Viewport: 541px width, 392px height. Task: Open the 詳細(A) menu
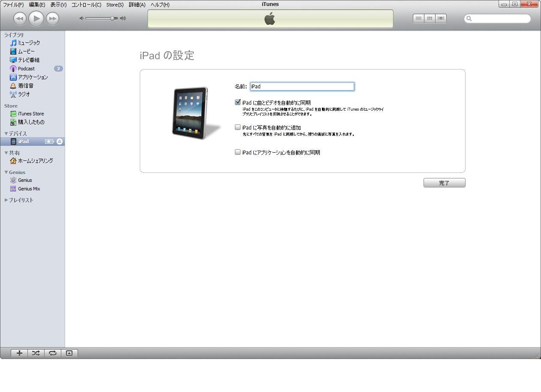[137, 5]
